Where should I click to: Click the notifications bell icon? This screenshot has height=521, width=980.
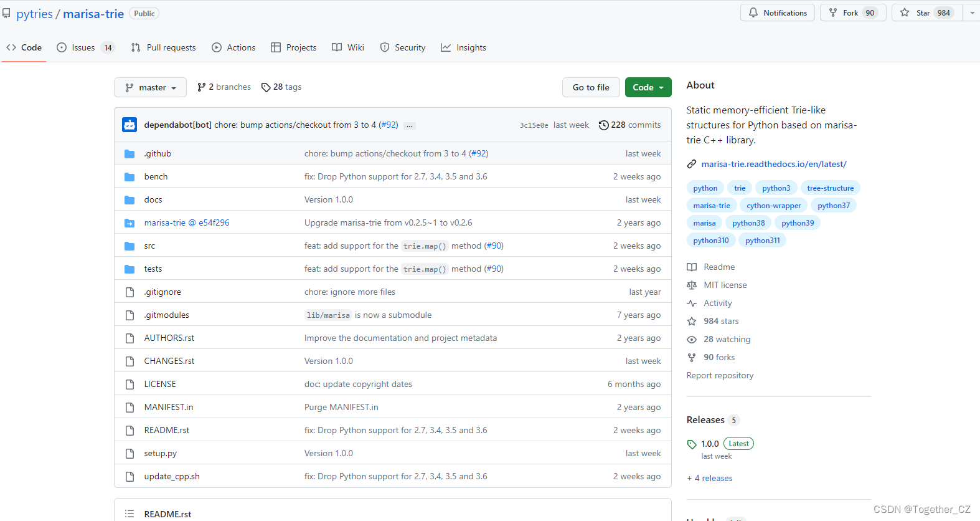pos(753,12)
